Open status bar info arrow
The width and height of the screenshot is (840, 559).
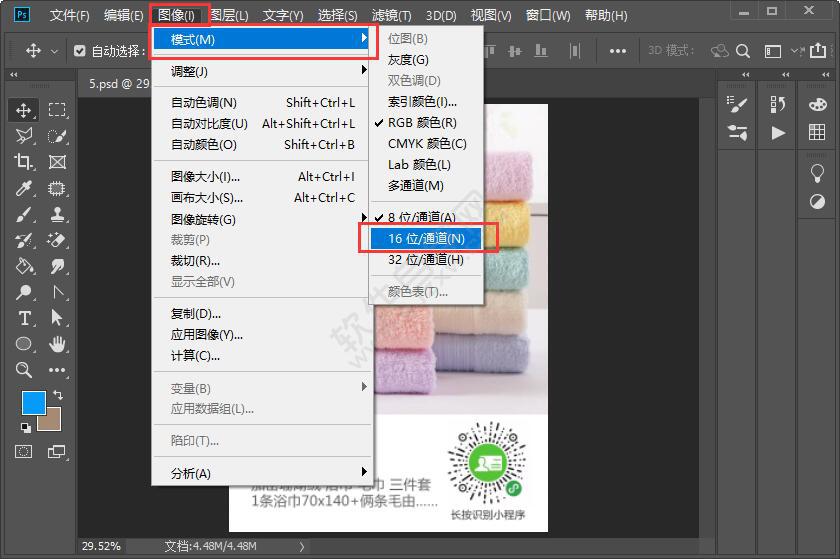pyautogui.click(x=302, y=546)
